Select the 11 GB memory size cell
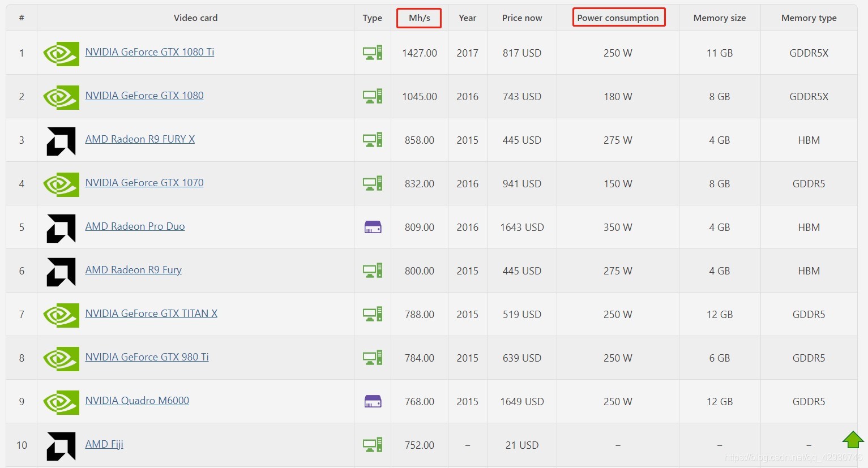This screenshot has height=468, width=868. pos(720,53)
